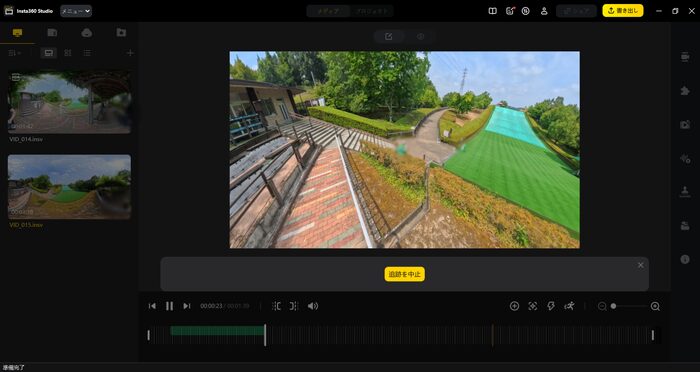Select the edit mode icon above preview
This screenshot has height=372, width=700.
point(388,37)
